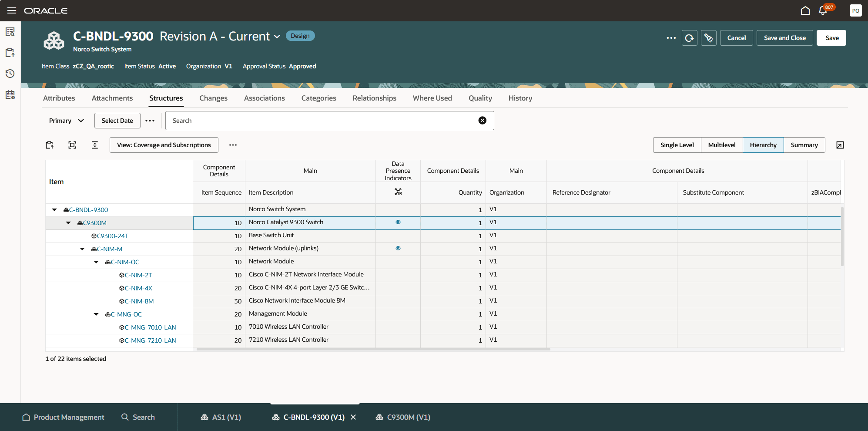The height and width of the screenshot is (431, 868).
Task: Collapse the C-NIM-OC tree node
Action: click(x=96, y=262)
